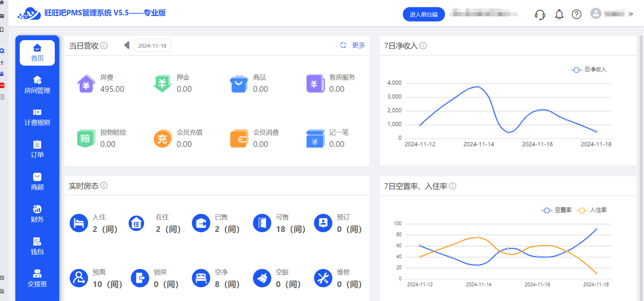This screenshot has width=644, height=301.
Task: Click the info icon beside 7日净收入
Action: click(x=423, y=46)
